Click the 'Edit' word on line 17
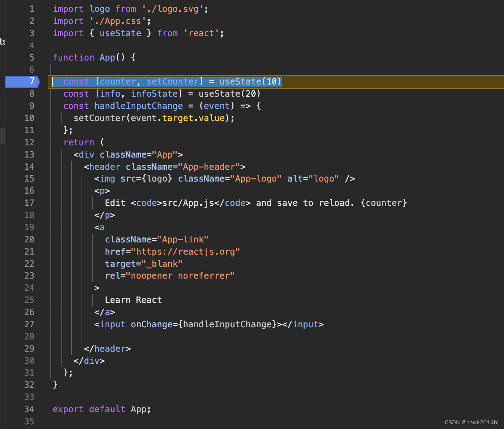This screenshot has width=504, height=429. pyautogui.click(x=115, y=203)
